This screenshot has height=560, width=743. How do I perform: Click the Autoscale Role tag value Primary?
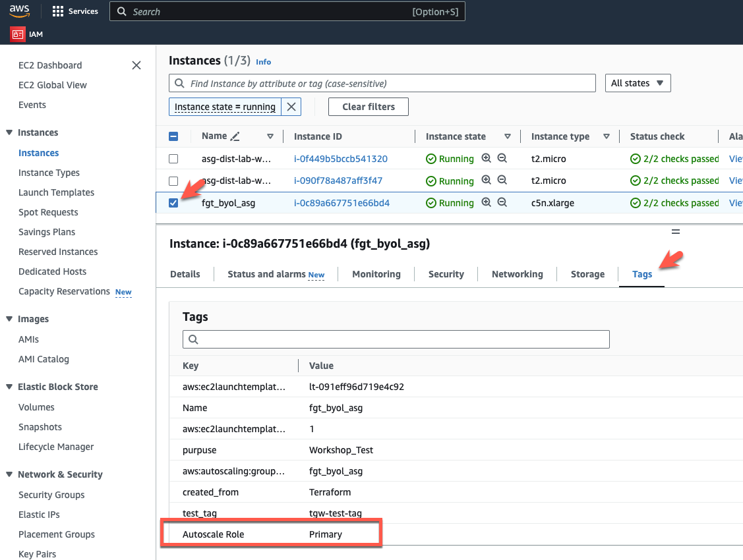click(x=326, y=534)
